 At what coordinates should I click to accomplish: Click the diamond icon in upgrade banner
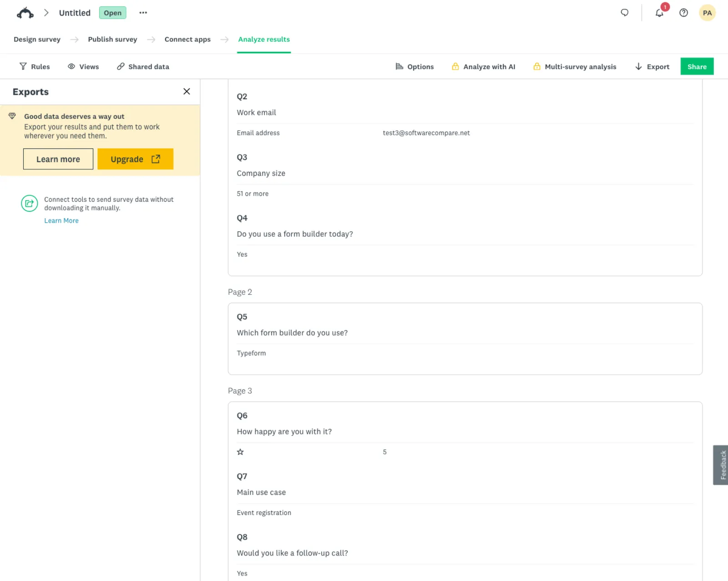pyautogui.click(x=12, y=116)
